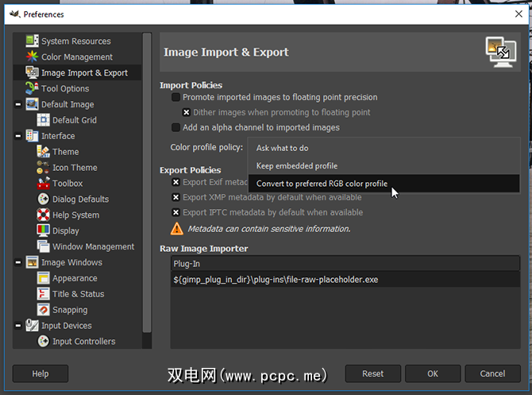Choose Keep embedded profile option
Screen dimensions: 532x395
click(384, 166)
